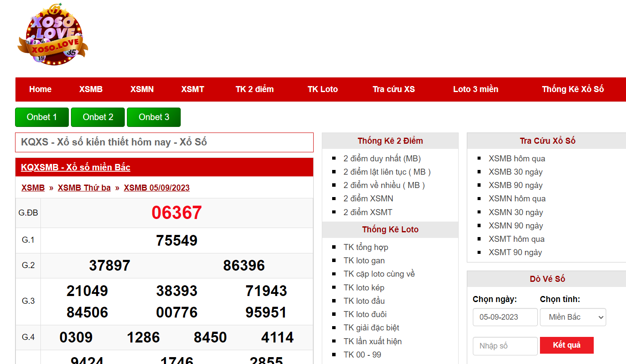626x364 pixels.
Task: Open XSMN navigation menu item
Action: pos(142,89)
